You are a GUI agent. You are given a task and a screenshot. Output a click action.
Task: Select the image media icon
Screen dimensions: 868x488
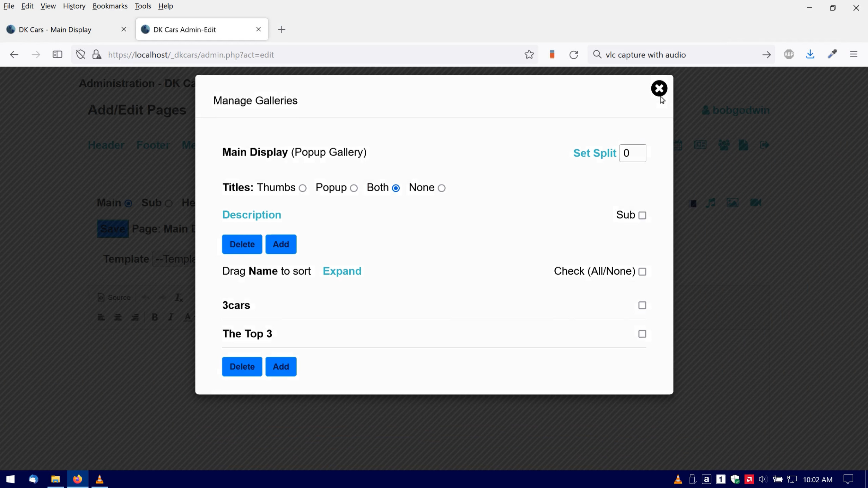(733, 203)
